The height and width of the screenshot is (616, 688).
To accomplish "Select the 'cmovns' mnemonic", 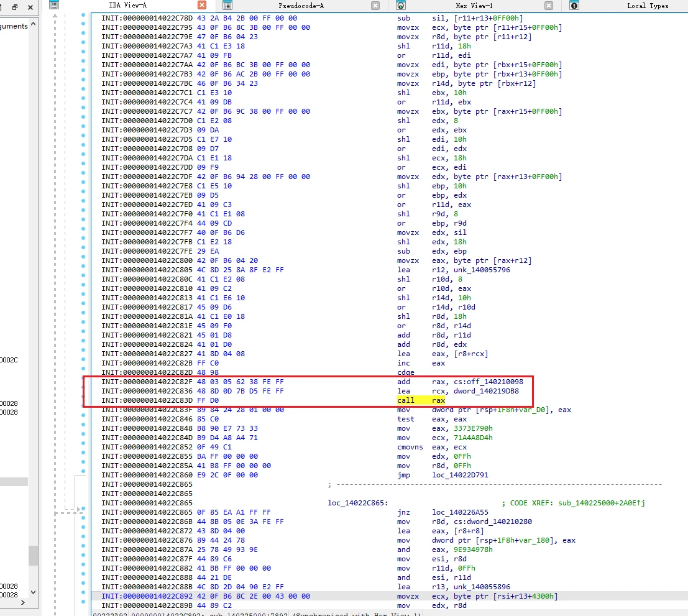I will 410,447.
